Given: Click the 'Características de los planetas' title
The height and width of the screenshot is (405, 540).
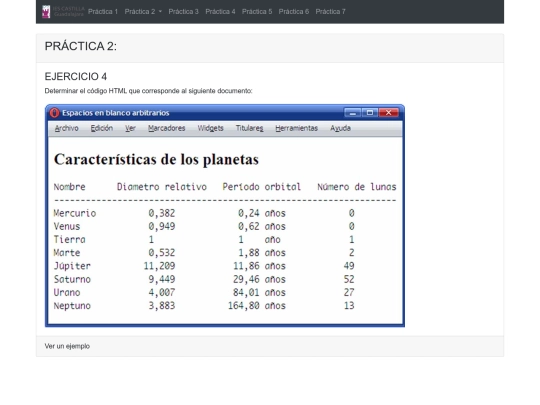Looking at the screenshot, I should pyautogui.click(x=156, y=159).
